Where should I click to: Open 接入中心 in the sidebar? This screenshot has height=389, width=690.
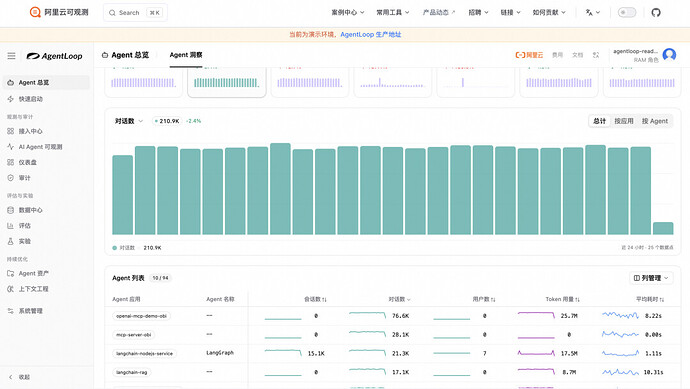46,131
